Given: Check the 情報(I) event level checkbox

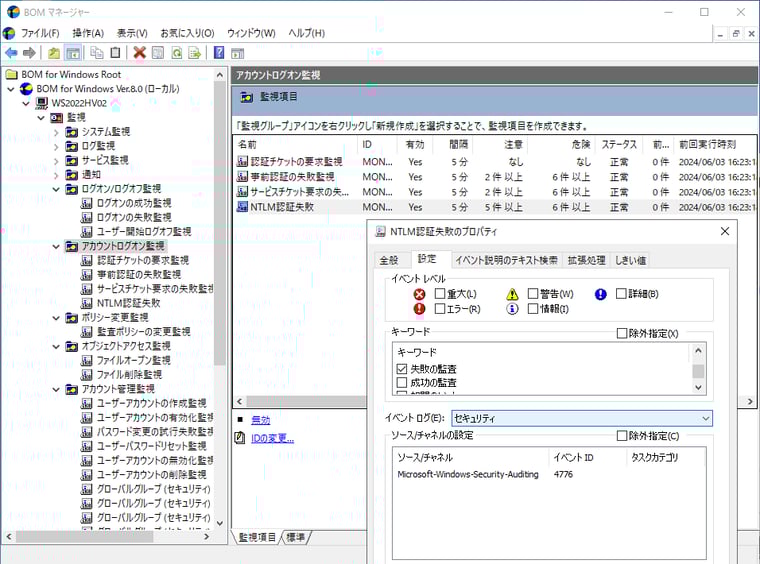Looking at the screenshot, I should tap(533, 309).
